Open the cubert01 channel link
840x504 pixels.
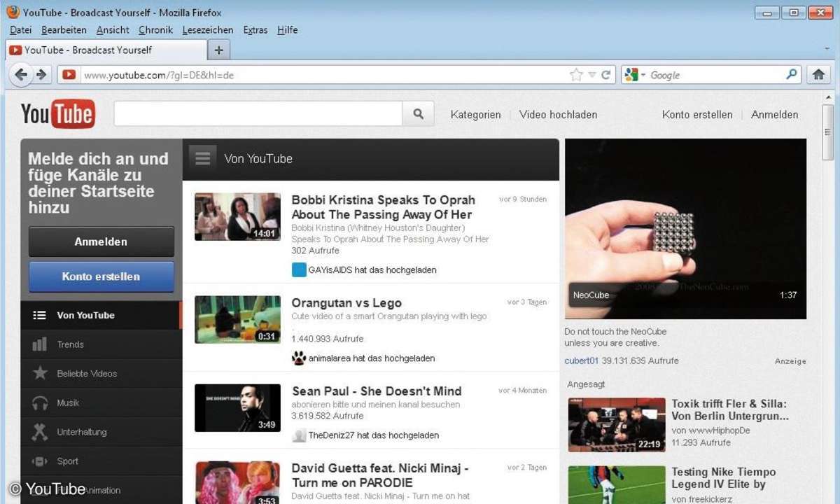pyautogui.click(x=582, y=361)
